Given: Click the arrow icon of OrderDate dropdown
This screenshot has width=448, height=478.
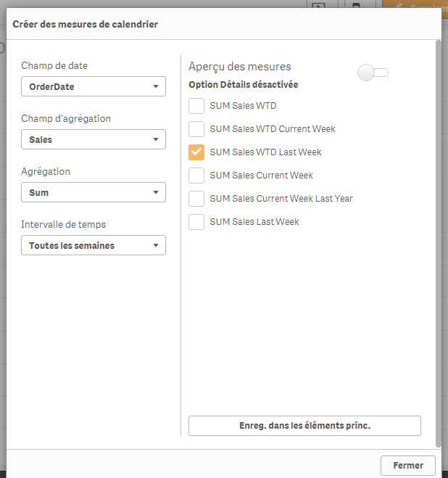Looking at the screenshot, I should pyautogui.click(x=156, y=87).
